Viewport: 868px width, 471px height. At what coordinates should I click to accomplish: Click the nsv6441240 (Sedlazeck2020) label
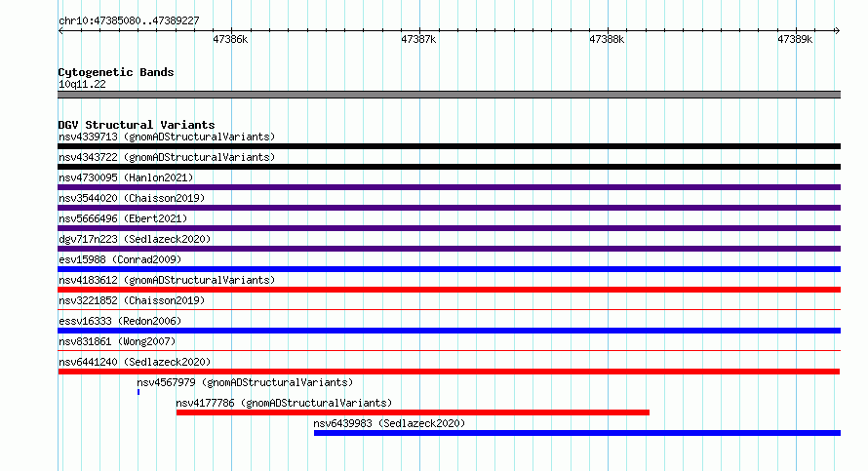click(135, 362)
